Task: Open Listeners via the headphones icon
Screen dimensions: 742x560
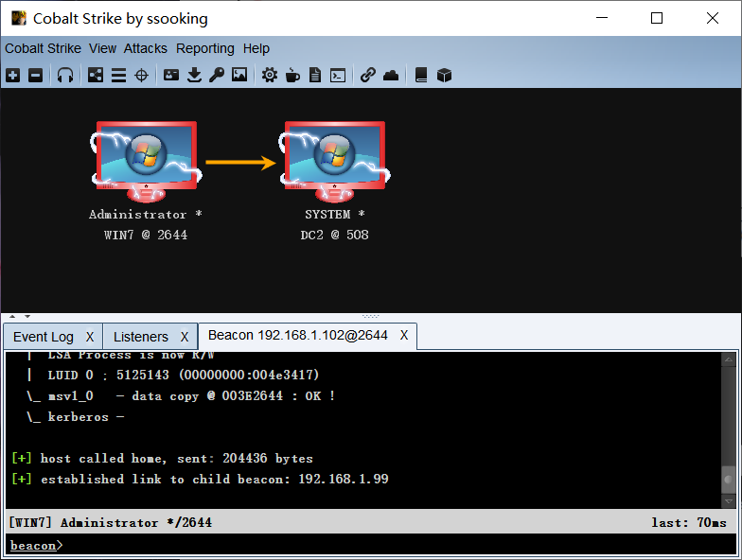Action: pos(65,75)
